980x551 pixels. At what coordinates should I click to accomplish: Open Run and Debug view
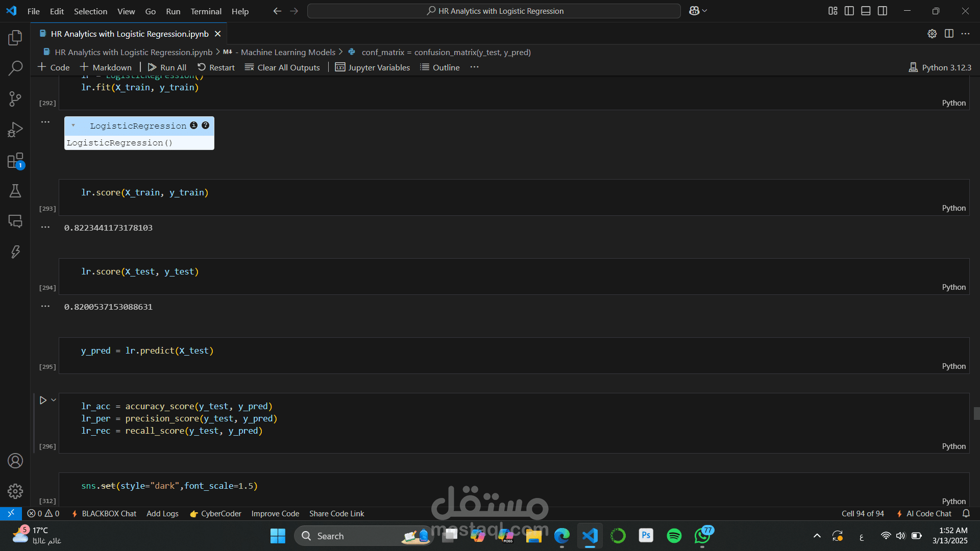coord(15,130)
